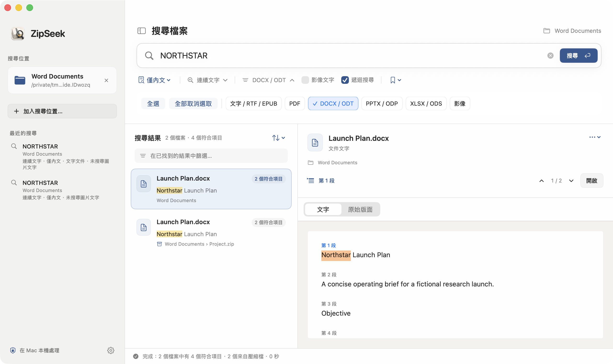Open settings gear in the sidebar
613x364 pixels.
coord(111,350)
